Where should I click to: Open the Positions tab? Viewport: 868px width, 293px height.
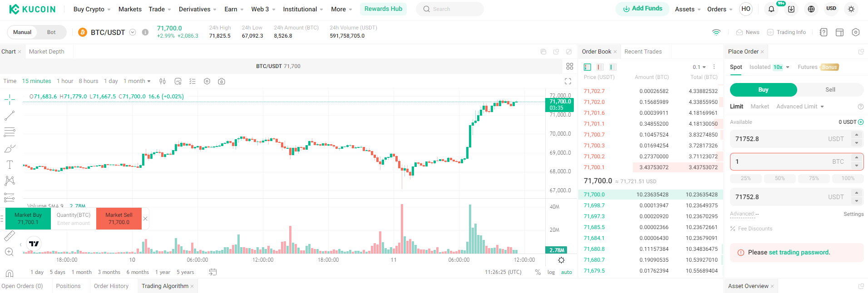click(x=68, y=286)
